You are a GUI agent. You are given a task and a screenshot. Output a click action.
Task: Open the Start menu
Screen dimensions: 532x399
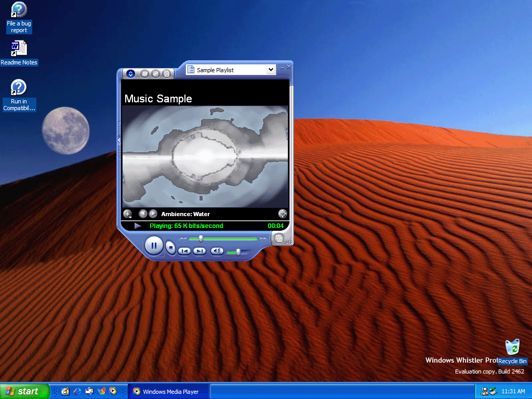tap(25, 391)
